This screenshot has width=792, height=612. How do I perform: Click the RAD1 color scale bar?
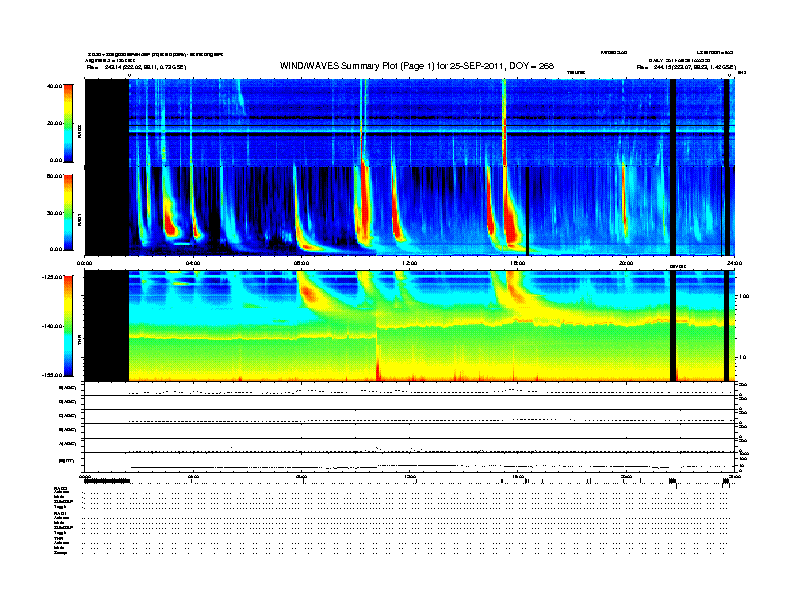click(68, 212)
